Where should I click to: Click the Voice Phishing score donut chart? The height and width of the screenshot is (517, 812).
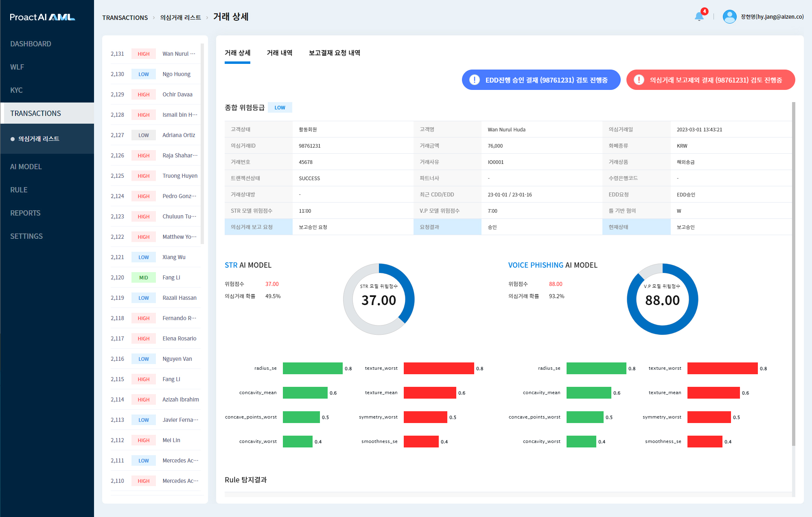[x=662, y=299]
